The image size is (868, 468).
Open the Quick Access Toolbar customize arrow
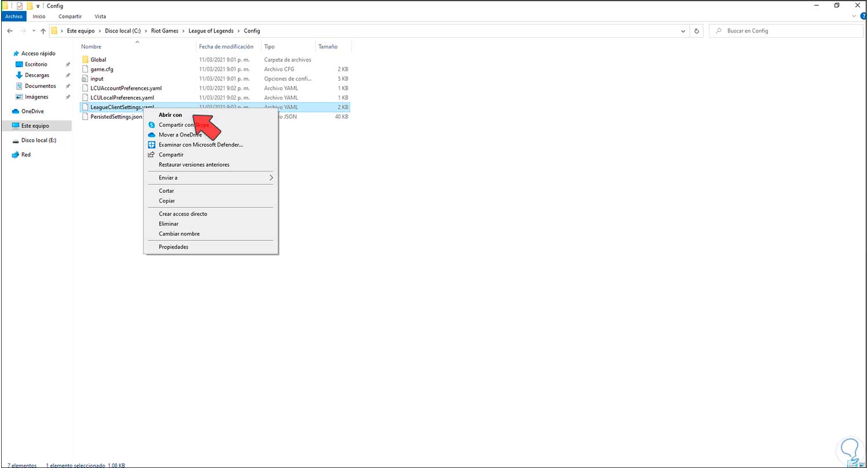pos(38,6)
